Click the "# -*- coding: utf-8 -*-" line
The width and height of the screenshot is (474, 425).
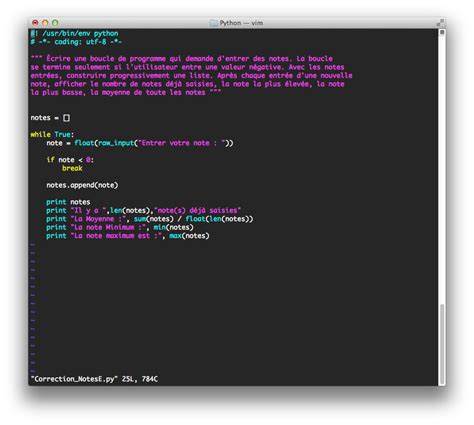pos(76,42)
